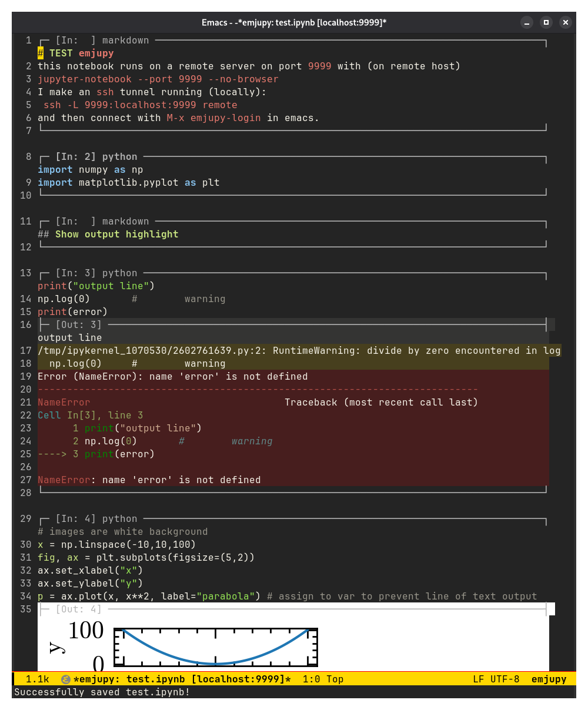
Task: Click 'ssh -L 9999:localhost:9999 remote' command
Action: (x=141, y=105)
